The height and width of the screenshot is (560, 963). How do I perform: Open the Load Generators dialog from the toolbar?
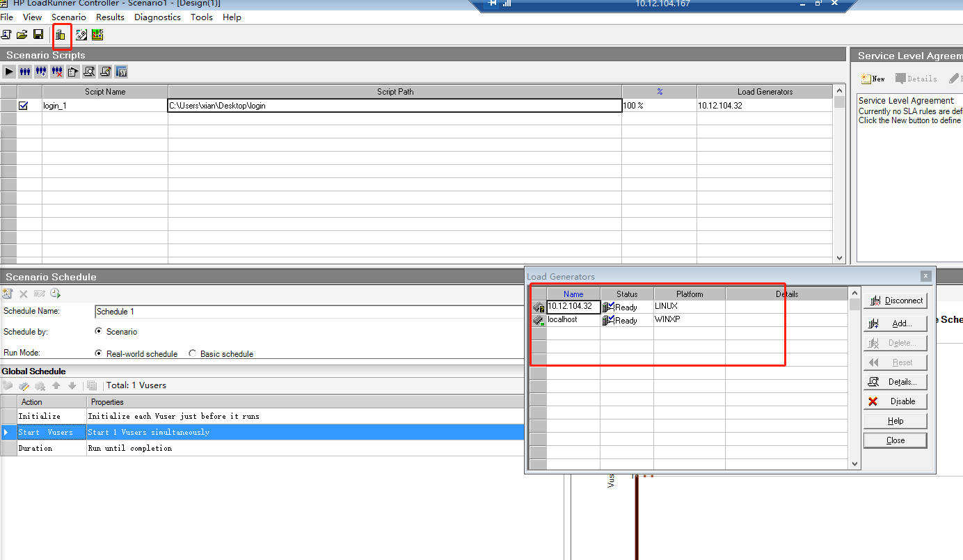61,33
